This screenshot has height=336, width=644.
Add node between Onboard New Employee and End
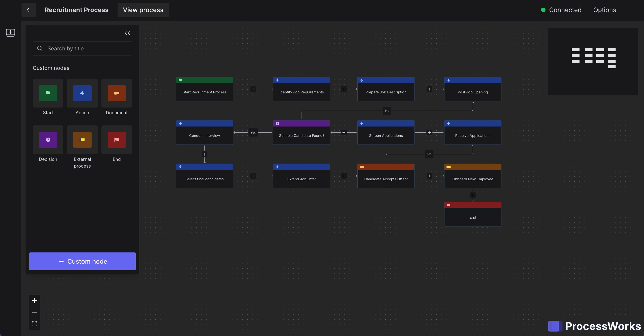472,195
